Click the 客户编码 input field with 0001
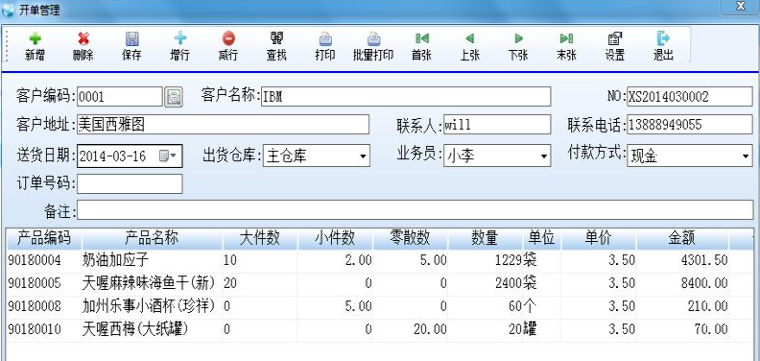This screenshot has width=760, height=361. click(120, 97)
